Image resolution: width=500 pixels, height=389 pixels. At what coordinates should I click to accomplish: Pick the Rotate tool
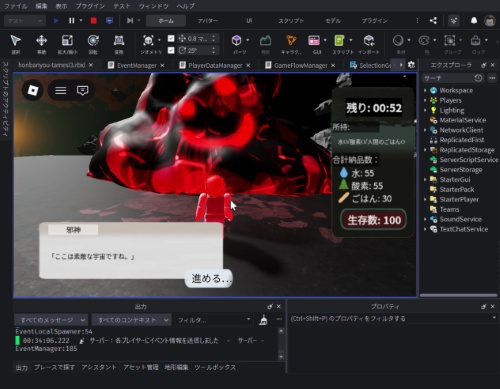pos(93,41)
